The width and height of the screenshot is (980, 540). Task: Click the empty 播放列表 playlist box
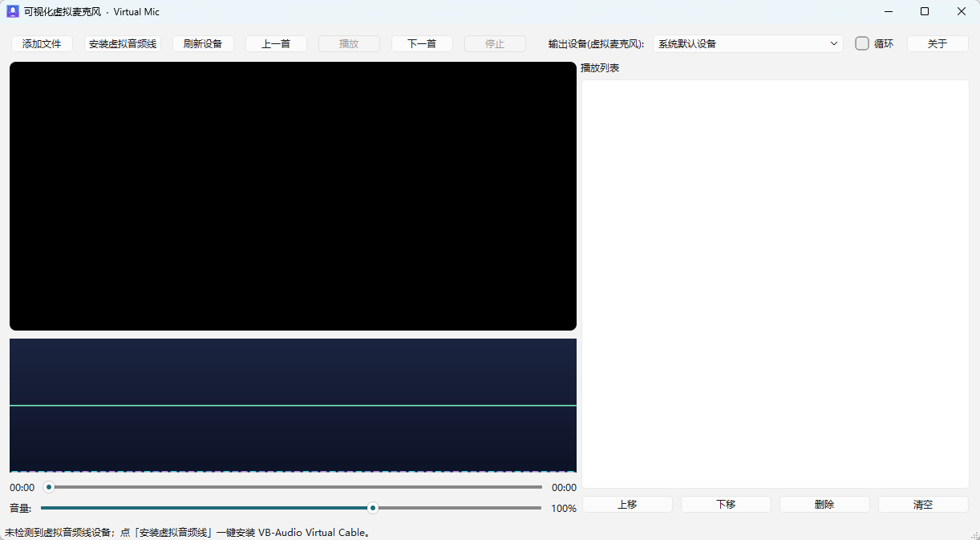point(775,284)
